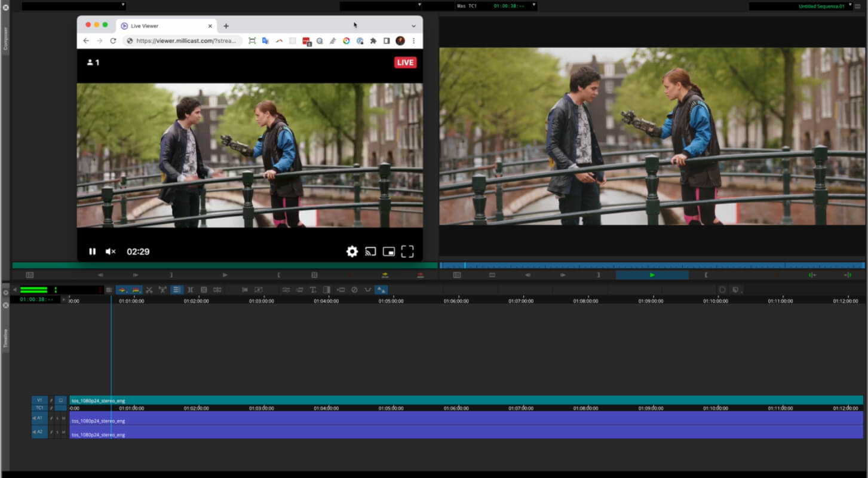
Task: Reload the browser page
Action: 113,41
